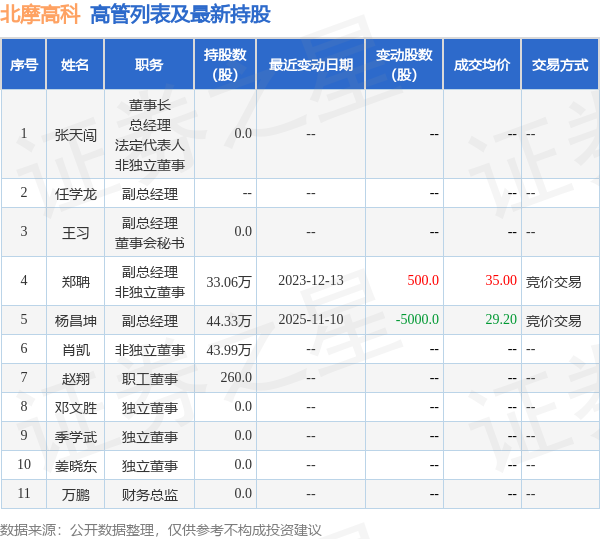Select the name 姜晓东
The image size is (600, 539).
coord(75,466)
